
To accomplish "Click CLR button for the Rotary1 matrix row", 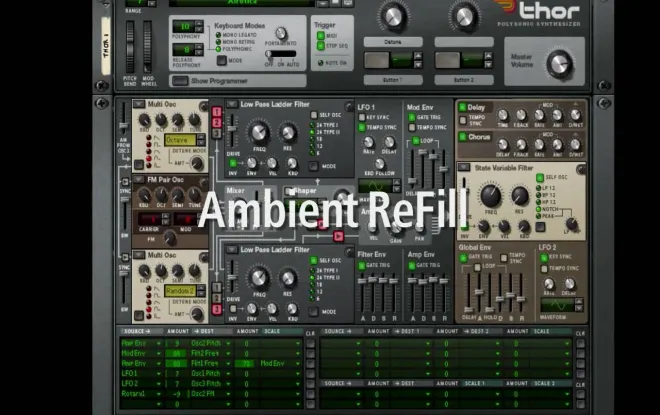I will click(311, 394).
